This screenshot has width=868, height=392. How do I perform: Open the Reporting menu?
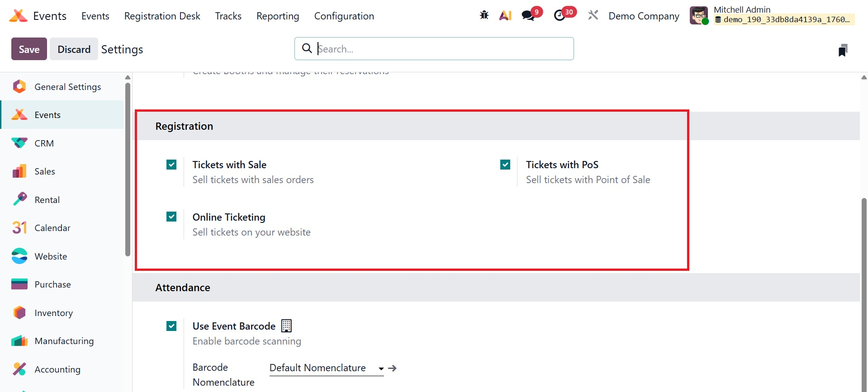(x=277, y=16)
